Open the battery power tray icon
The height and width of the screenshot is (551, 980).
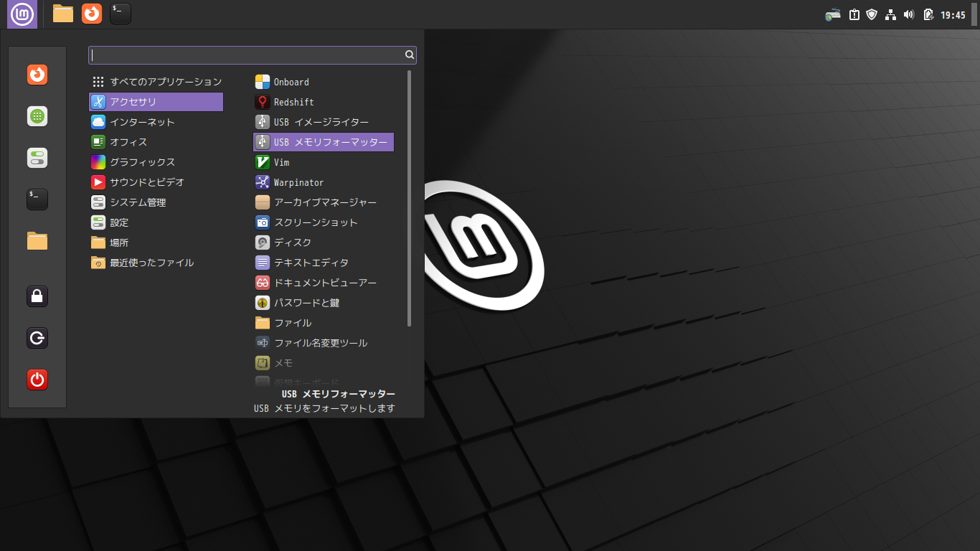pos(928,14)
